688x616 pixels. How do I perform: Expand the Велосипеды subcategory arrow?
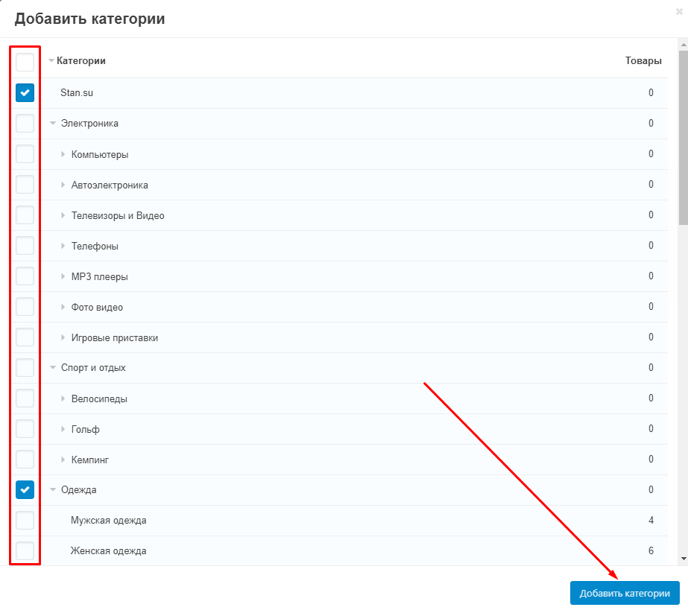point(63,399)
